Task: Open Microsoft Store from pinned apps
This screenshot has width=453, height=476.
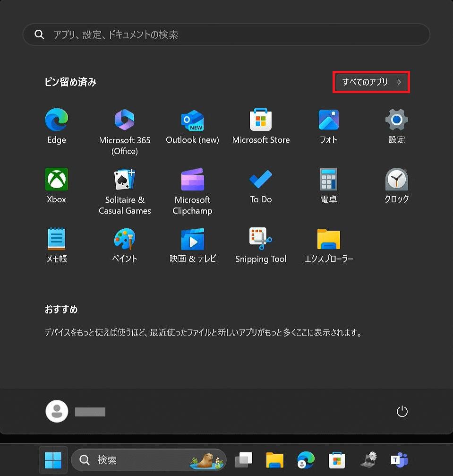Action: 261,127
